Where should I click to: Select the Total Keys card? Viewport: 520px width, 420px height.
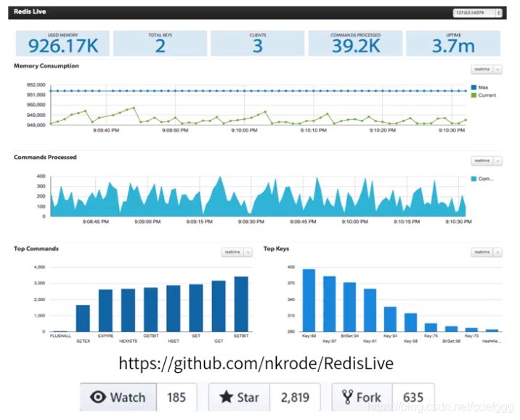161,44
